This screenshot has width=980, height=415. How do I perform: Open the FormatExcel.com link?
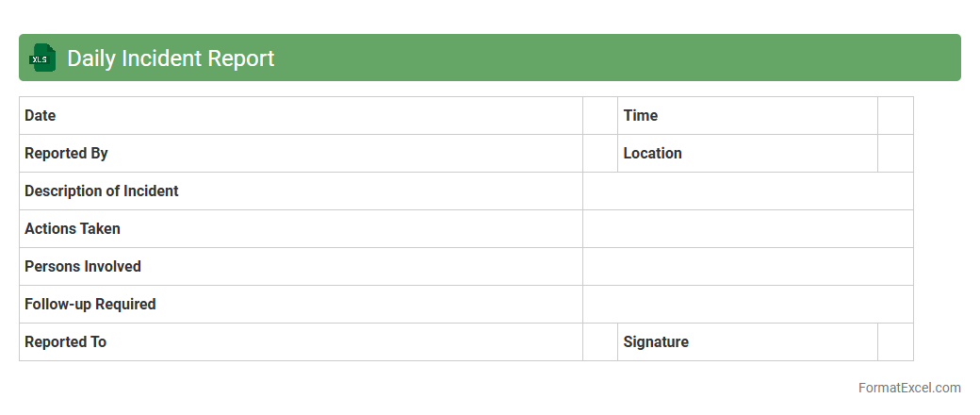pos(909,388)
